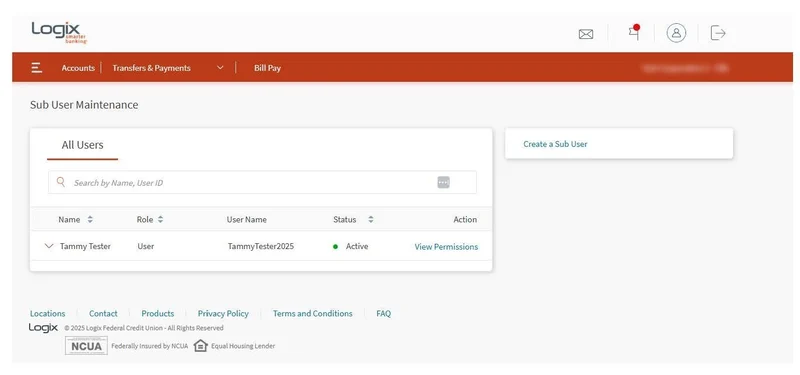Select the All Users tab
Screen dimensions: 800x375
83,145
